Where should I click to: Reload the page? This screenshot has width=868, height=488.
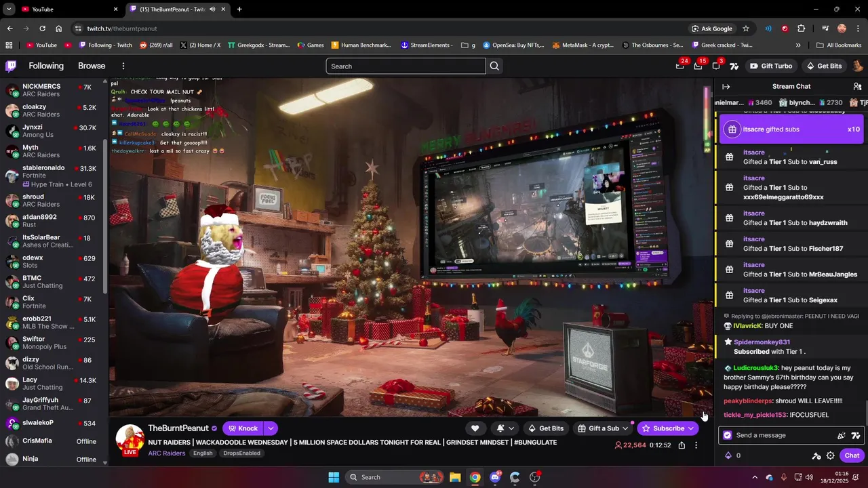pos(42,28)
